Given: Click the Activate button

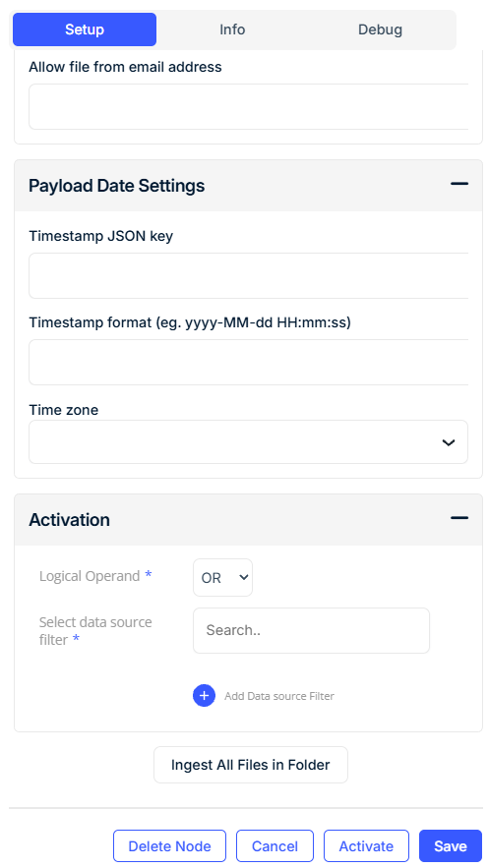Looking at the screenshot, I should click(366, 845).
